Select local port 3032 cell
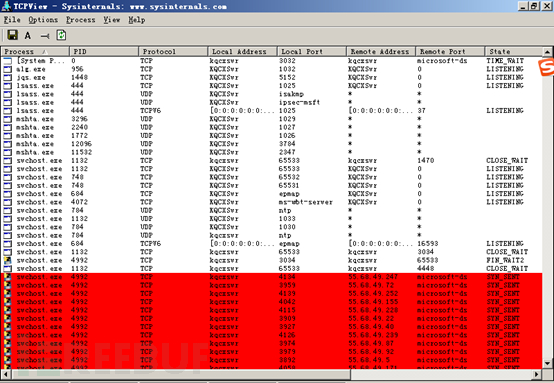This screenshot has height=383, width=554. coord(287,61)
